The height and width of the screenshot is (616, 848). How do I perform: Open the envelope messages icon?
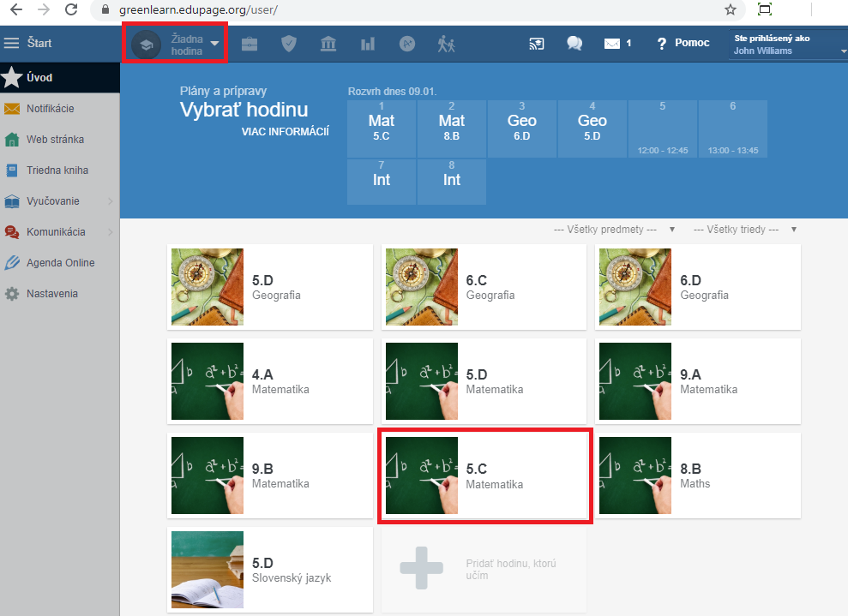click(612, 44)
